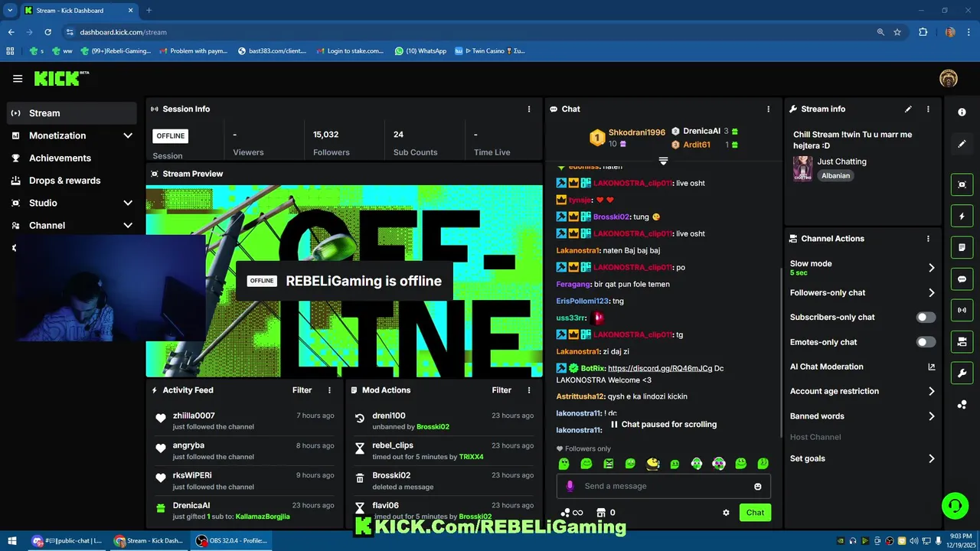Insert the angry square face emote
Viewport: 980px width, 551px height.
608,464
